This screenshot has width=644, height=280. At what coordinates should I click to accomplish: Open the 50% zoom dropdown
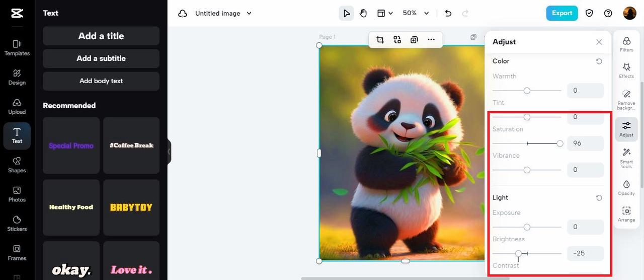tap(416, 13)
